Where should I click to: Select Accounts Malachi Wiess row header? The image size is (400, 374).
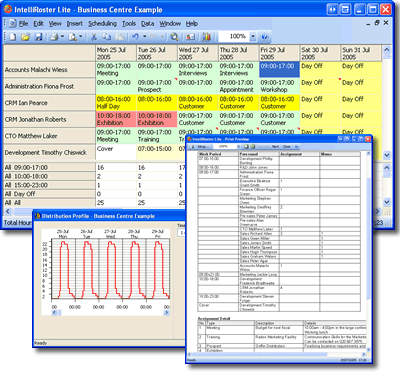pyautogui.click(x=49, y=70)
